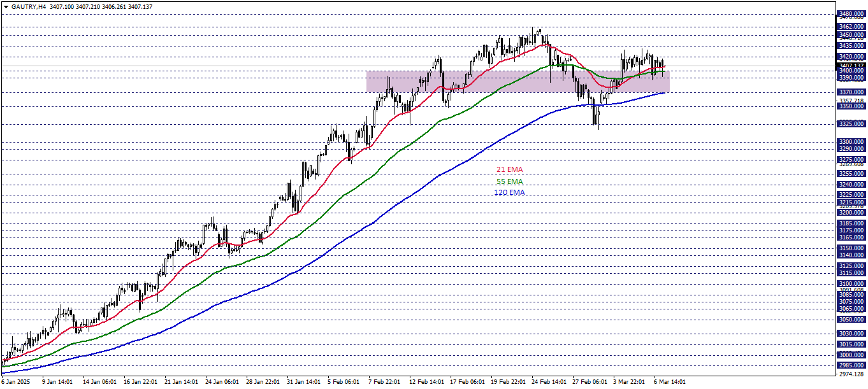Click the 31 Jan 14:01 time label
The height and width of the screenshot is (389, 868).
304,382
